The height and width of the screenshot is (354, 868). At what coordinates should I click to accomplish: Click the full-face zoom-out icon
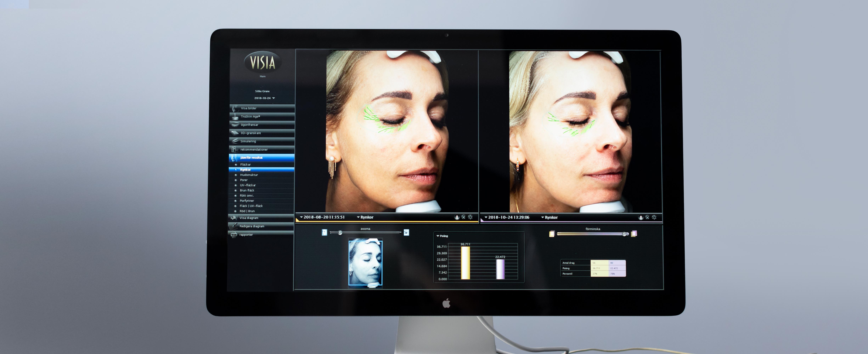pyautogui.click(x=324, y=232)
